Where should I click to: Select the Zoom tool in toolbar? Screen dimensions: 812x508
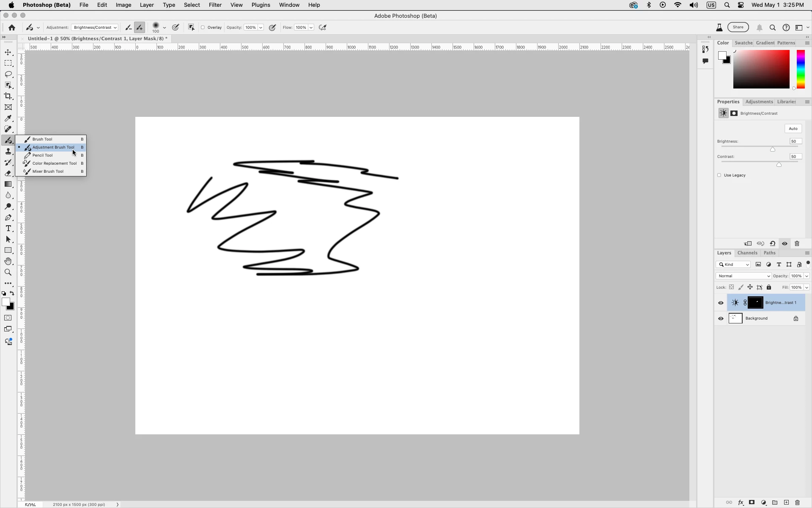point(8,273)
